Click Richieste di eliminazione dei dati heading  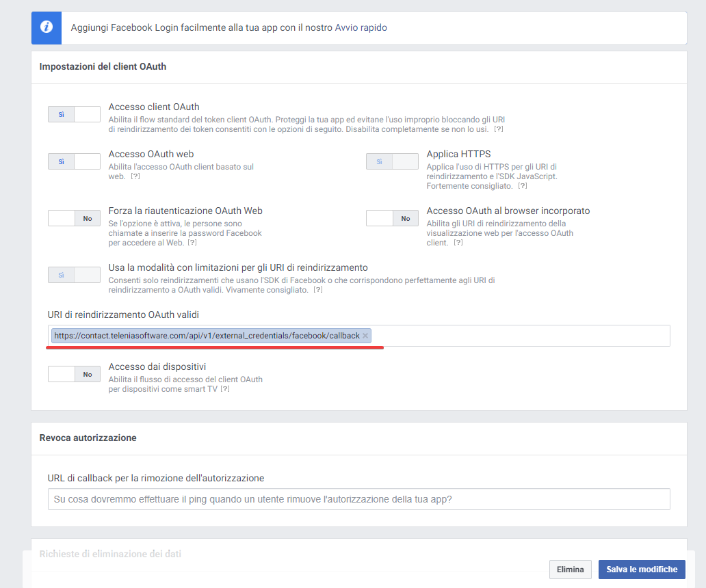(110, 554)
